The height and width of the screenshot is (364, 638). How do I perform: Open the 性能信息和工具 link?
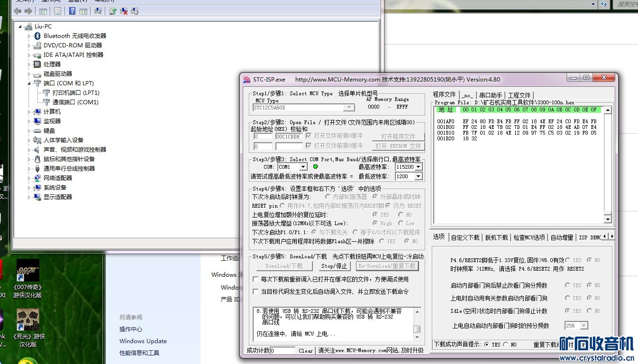tap(139, 353)
